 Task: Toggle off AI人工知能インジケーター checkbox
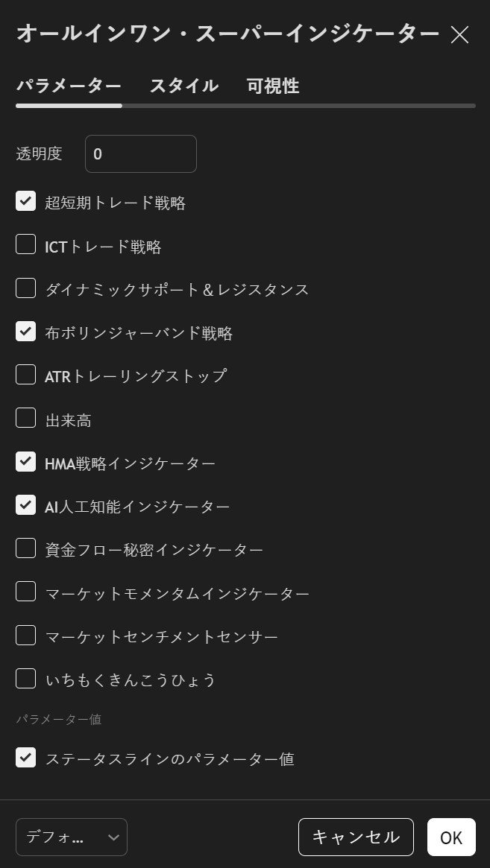[x=26, y=505]
